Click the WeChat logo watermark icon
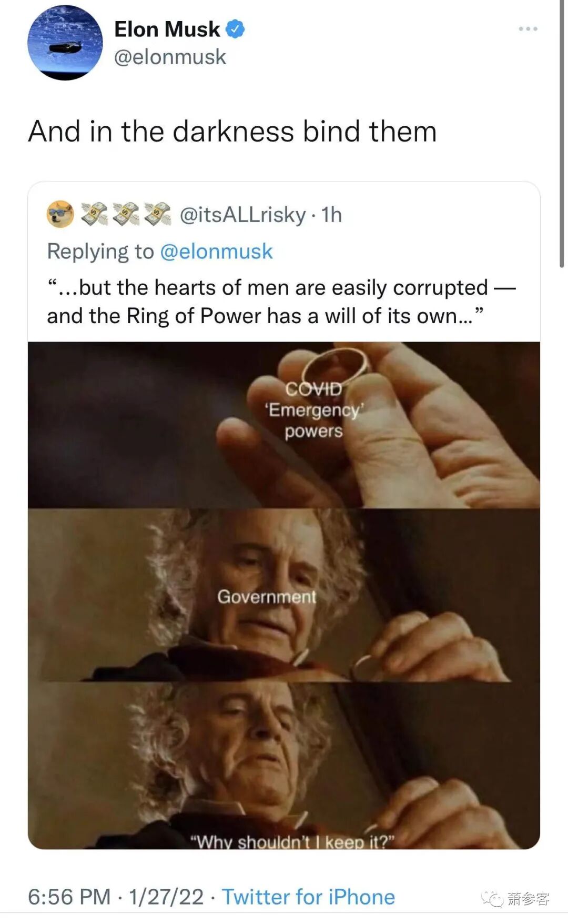This screenshot has width=568, height=924. coord(492,899)
